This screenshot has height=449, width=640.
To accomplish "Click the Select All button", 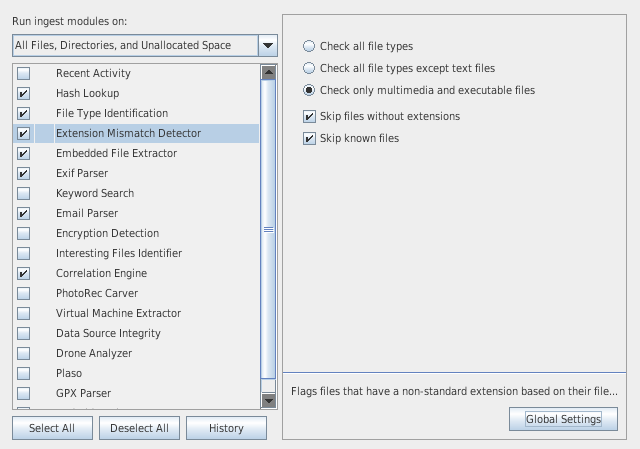I will coord(52,428).
